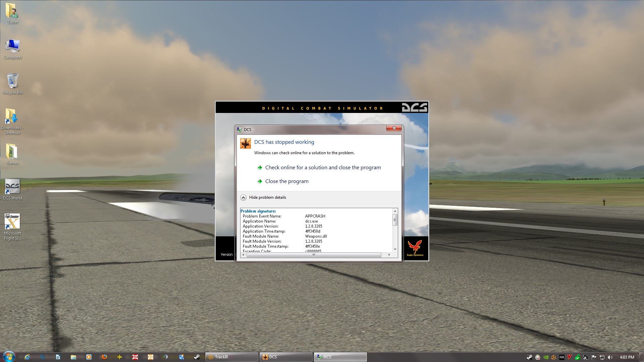The height and width of the screenshot is (362, 644).
Task: Open the Action Center flag icon
Action: 594,357
